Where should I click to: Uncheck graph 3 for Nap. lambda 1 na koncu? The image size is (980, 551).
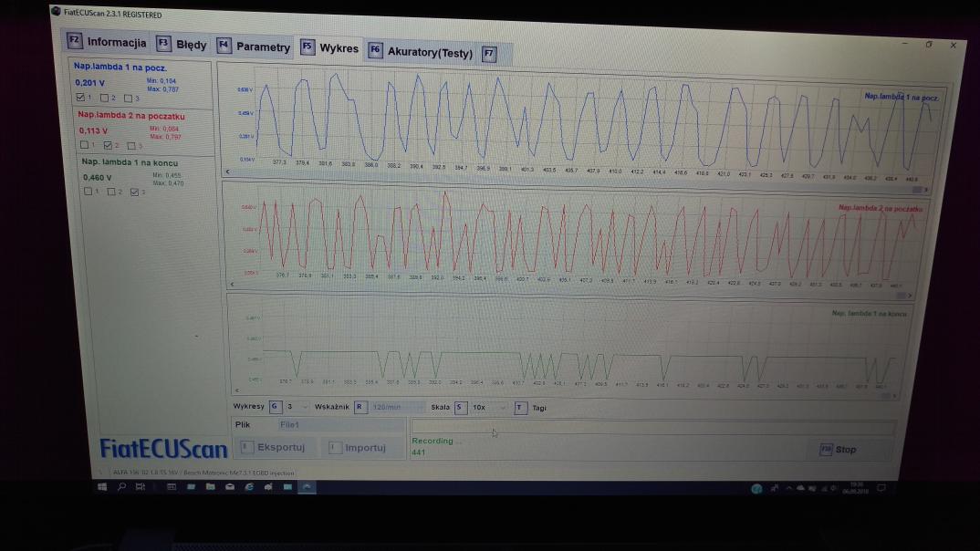click(134, 192)
